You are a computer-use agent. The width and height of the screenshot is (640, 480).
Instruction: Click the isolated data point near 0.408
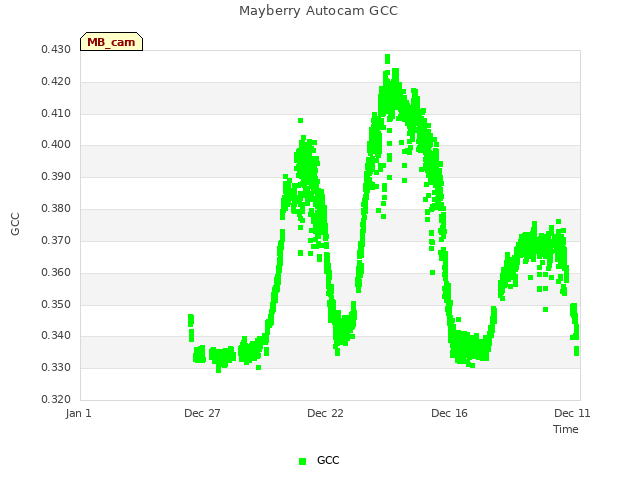300,120
